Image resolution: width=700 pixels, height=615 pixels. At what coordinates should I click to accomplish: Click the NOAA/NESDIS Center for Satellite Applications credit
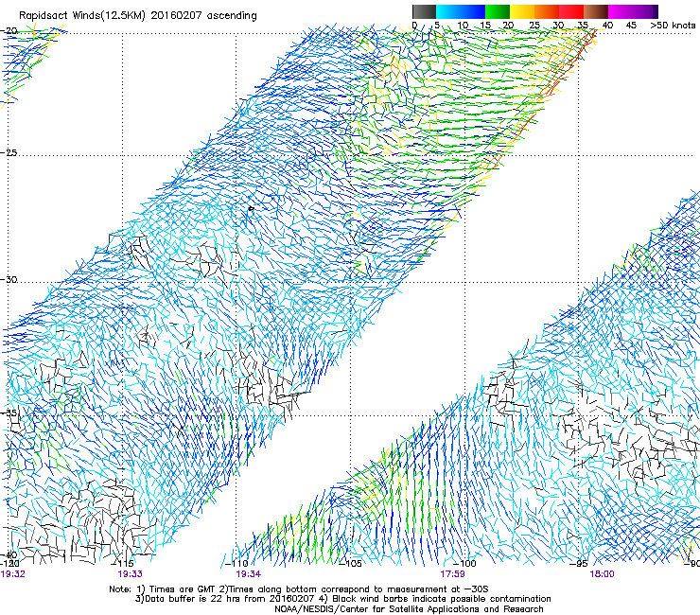[409, 609]
